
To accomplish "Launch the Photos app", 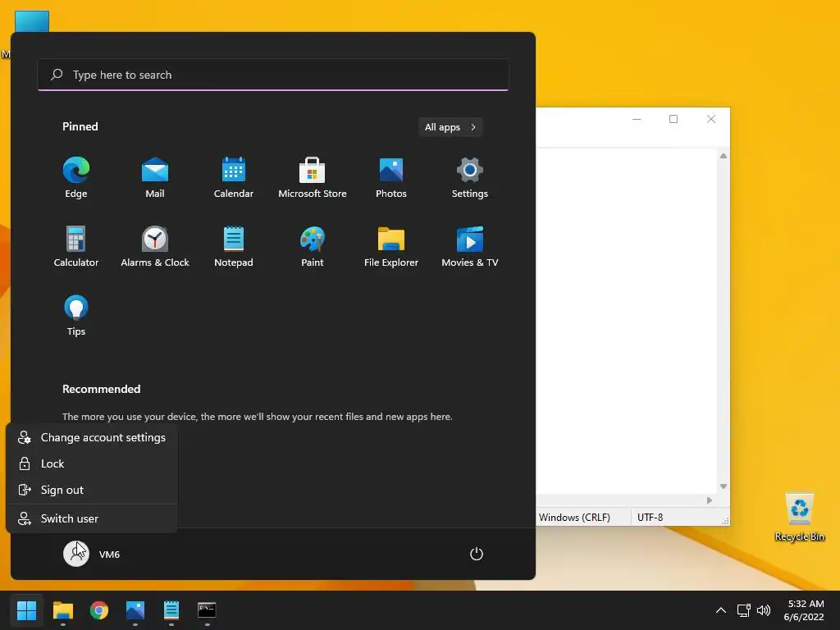I will pyautogui.click(x=391, y=178).
